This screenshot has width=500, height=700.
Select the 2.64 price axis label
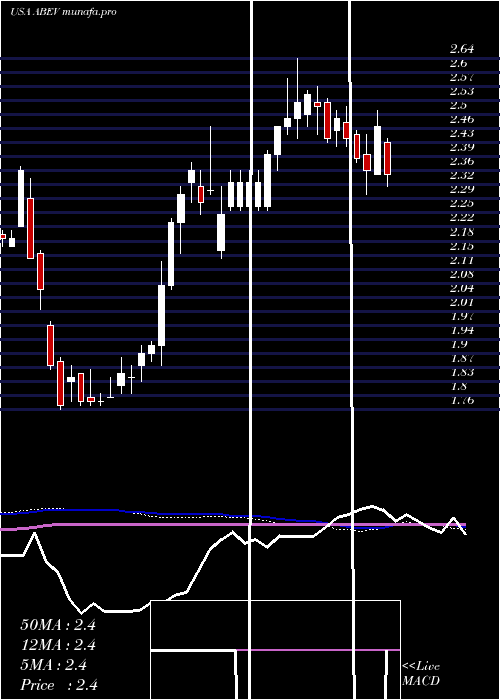[x=462, y=49]
